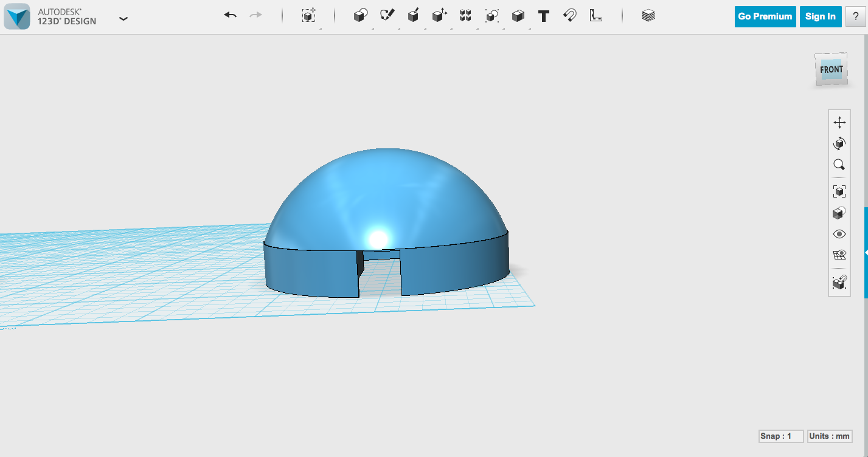This screenshot has height=457, width=868.
Task: Click the Go Premium button
Action: [x=765, y=16]
